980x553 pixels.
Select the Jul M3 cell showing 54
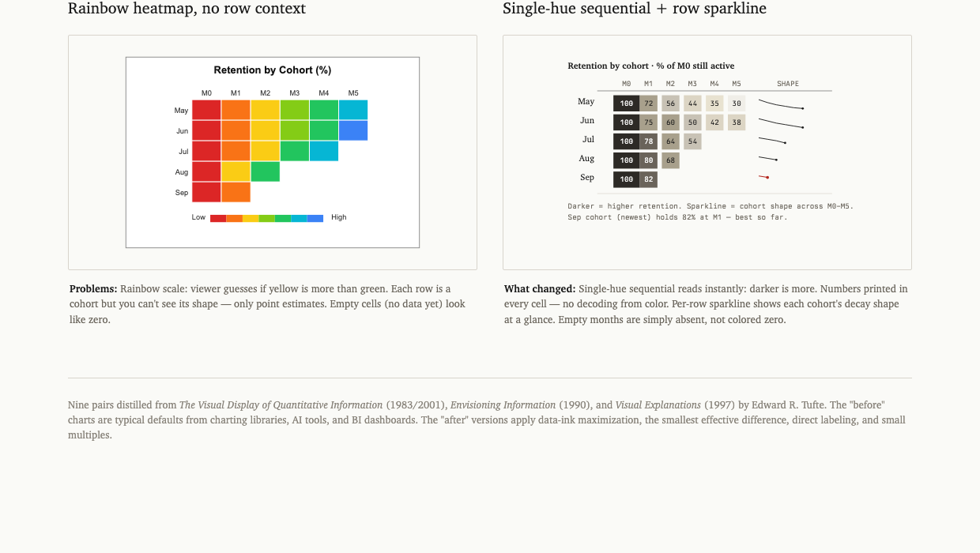coord(693,141)
